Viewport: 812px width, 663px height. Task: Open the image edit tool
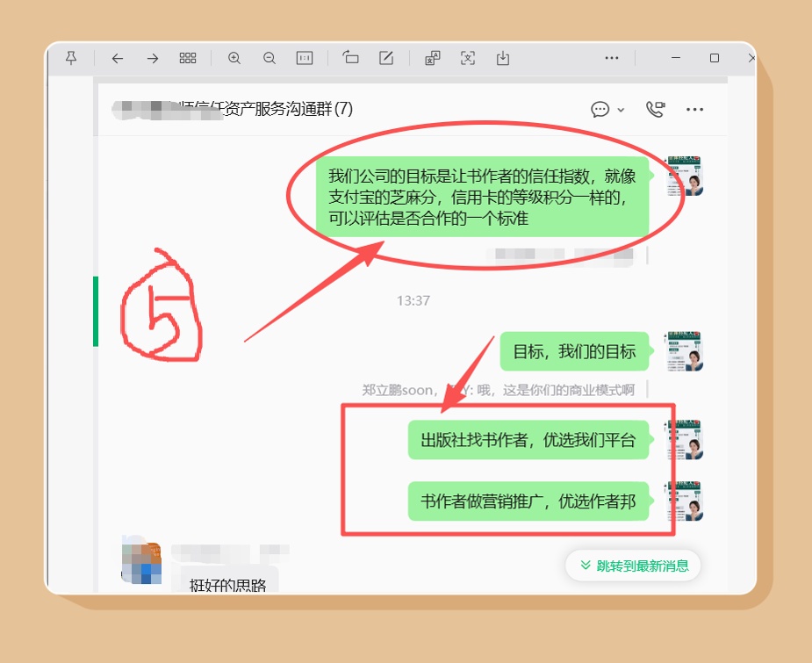[386, 58]
